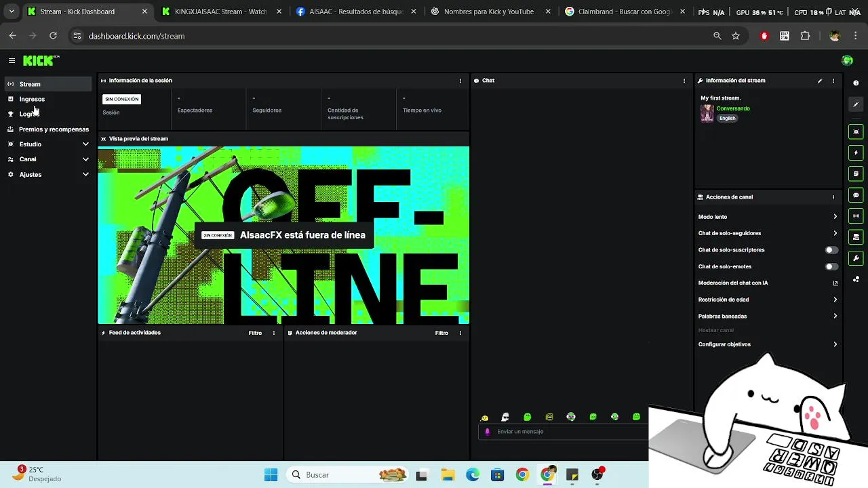The width and height of the screenshot is (868, 488).
Task: Click the Chrome extensions puzzle icon
Action: tap(805, 36)
